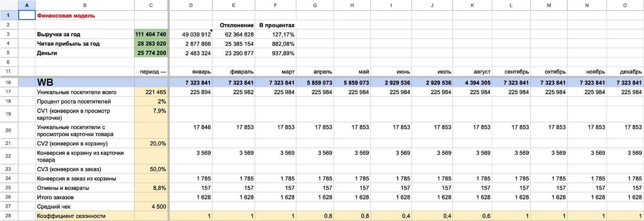This screenshot has width=644, height=221.
Task: Click 'CV1 (конверсия в просмотр карточки)' label
Action: pos(85,114)
